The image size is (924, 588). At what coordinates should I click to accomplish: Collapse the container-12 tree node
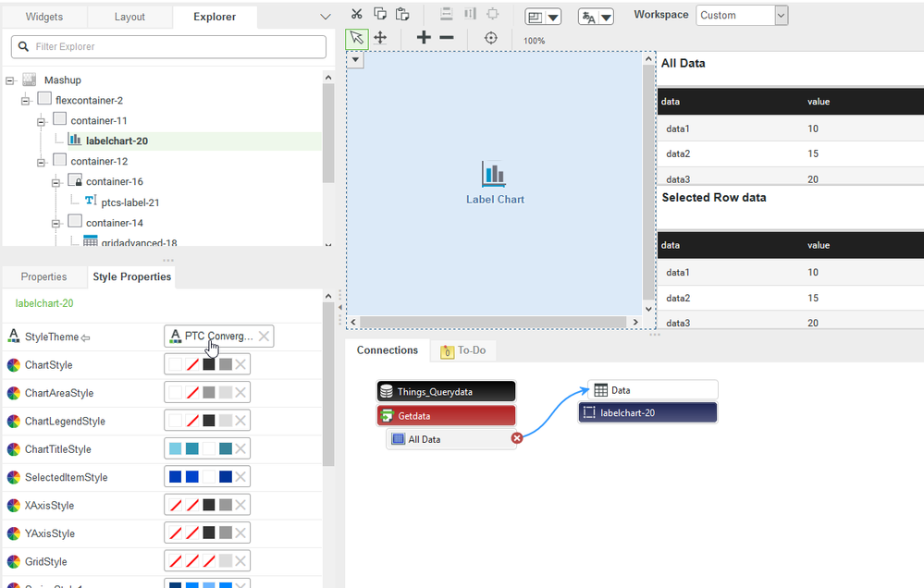click(x=41, y=162)
